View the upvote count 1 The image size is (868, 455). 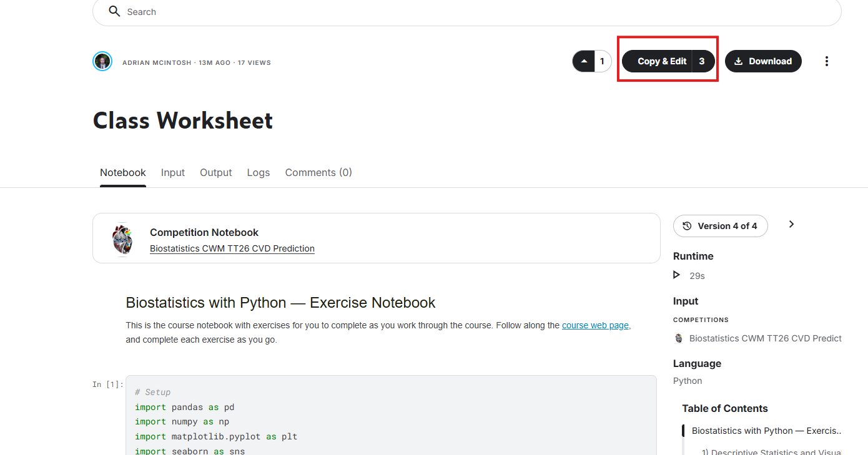(x=603, y=61)
